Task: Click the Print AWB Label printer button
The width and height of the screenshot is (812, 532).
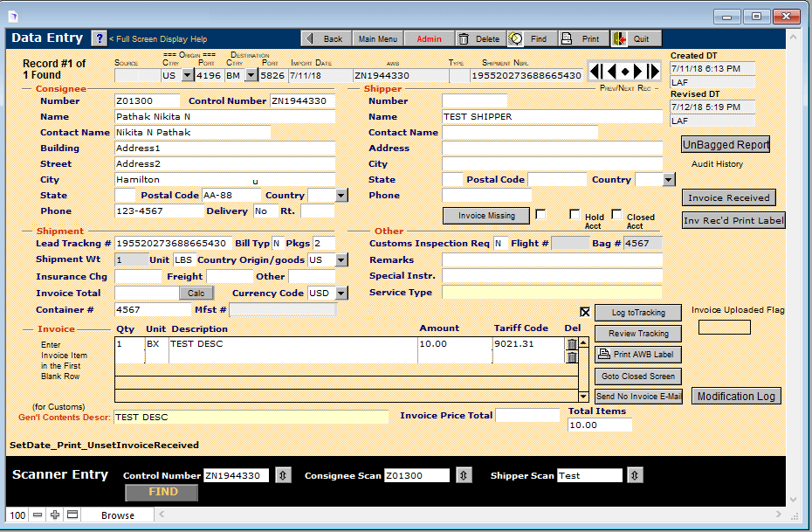Action: point(638,355)
